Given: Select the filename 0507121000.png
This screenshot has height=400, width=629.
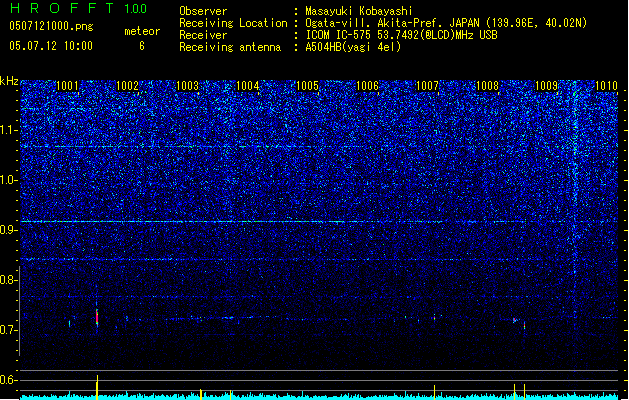Looking at the screenshot, I should [x=51, y=26].
